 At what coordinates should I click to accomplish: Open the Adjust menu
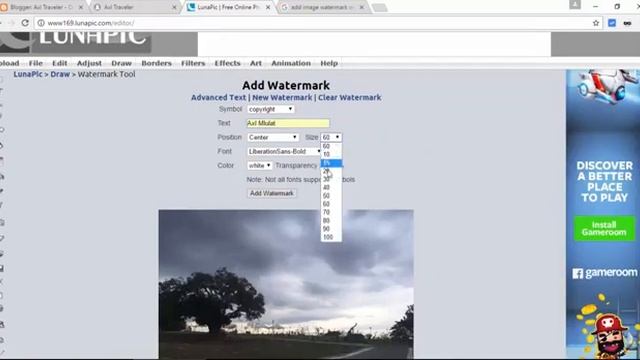point(89,63)
